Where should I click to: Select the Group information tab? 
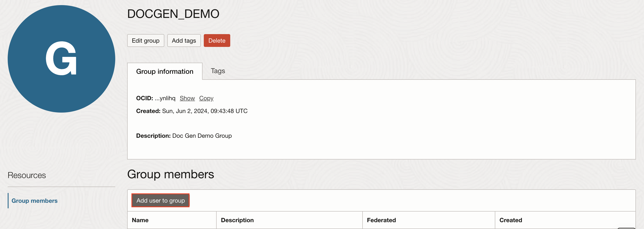165,71
